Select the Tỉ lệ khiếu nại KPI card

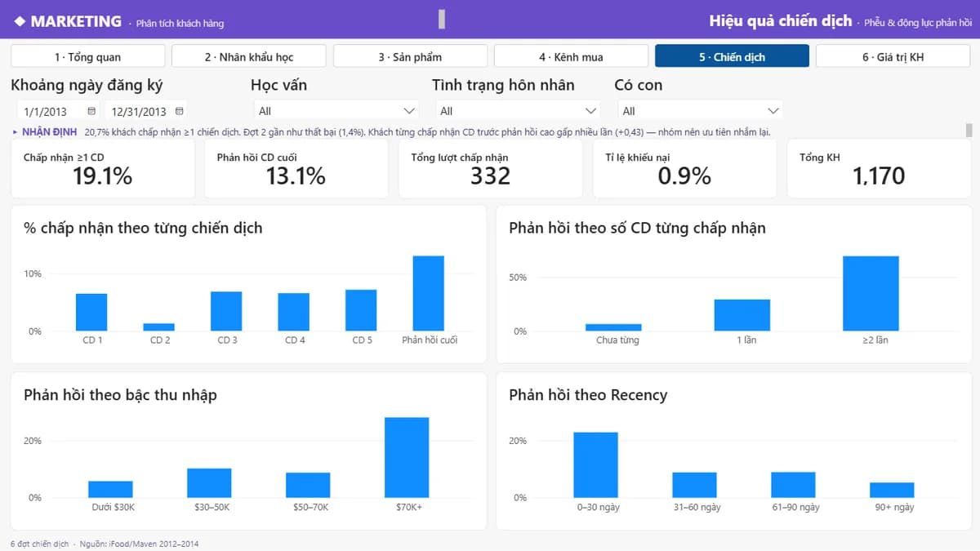pyautogui.click(x=685, y=168)
